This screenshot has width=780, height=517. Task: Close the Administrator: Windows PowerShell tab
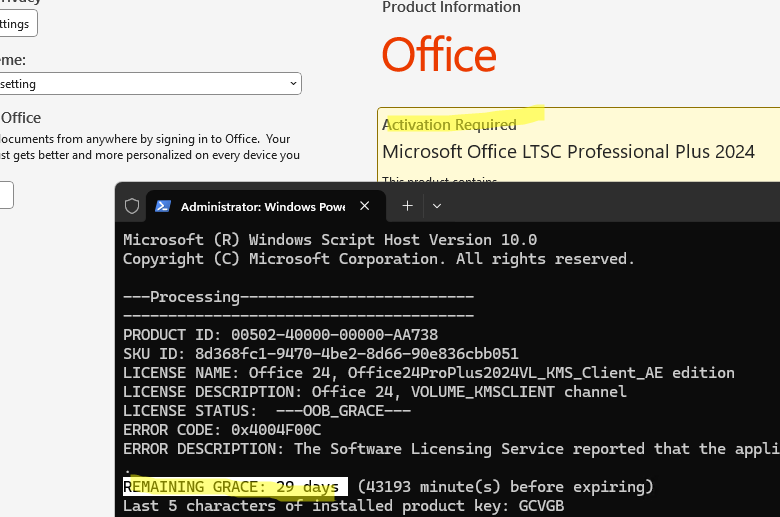[x=365, y=206]
